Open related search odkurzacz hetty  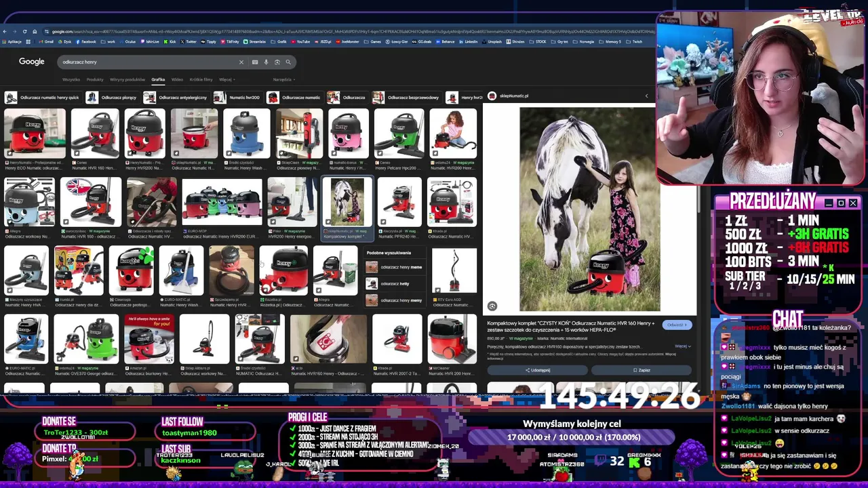393,284
